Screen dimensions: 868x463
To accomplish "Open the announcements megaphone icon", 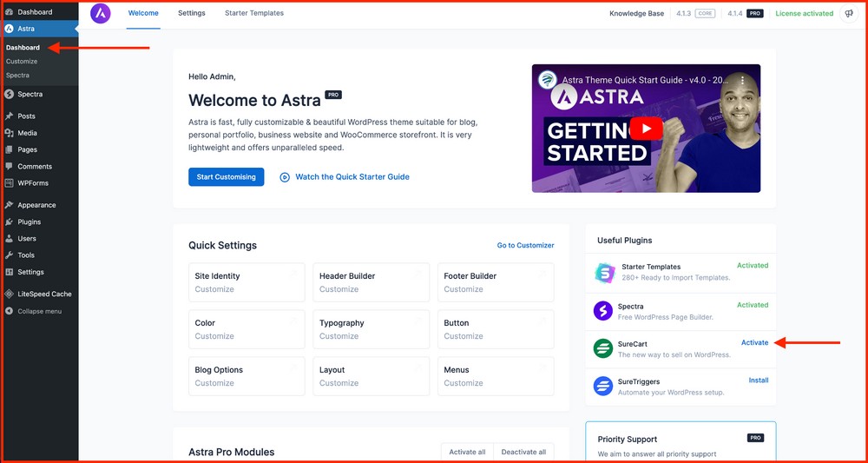I will [x=849, y=14].
